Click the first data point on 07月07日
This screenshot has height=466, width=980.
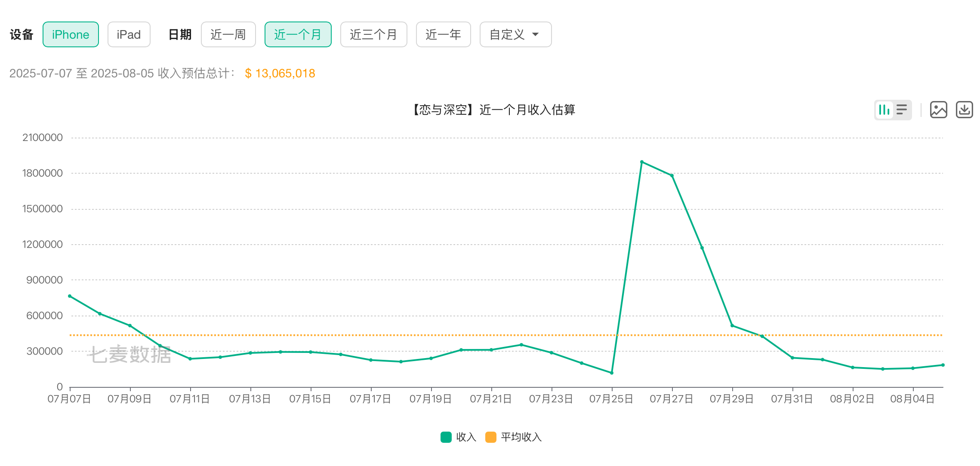[x=70, y=296]
